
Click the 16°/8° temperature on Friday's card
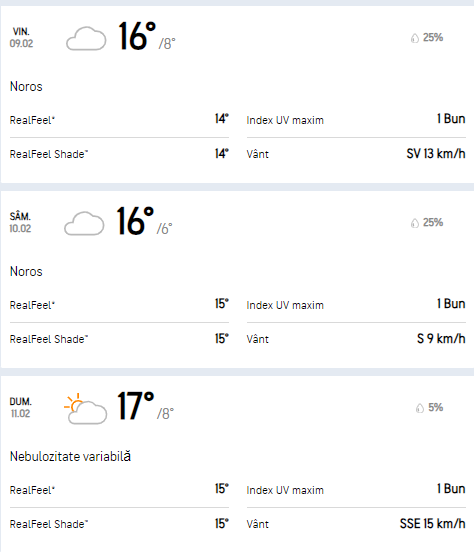click(146, 36)
